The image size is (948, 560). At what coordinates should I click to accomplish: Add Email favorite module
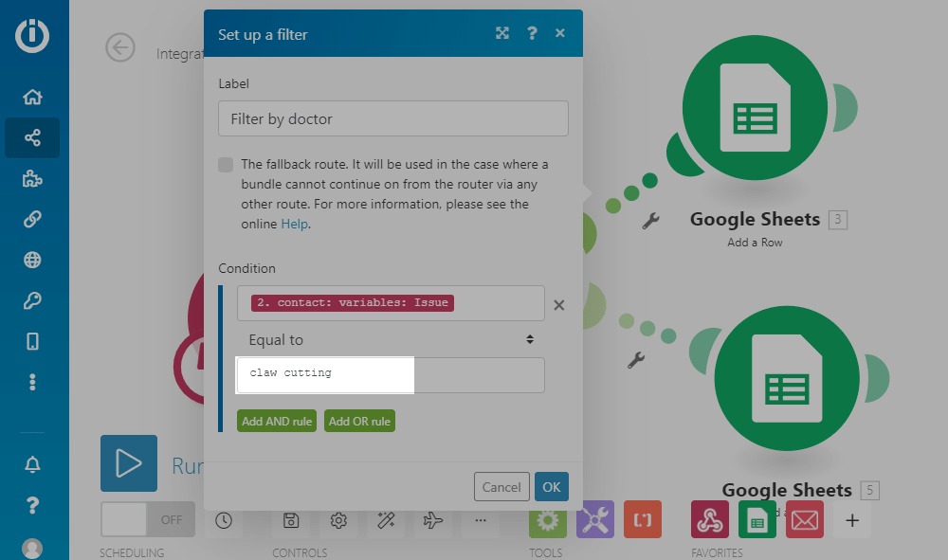pyautogui.click(x=805, y=519)
